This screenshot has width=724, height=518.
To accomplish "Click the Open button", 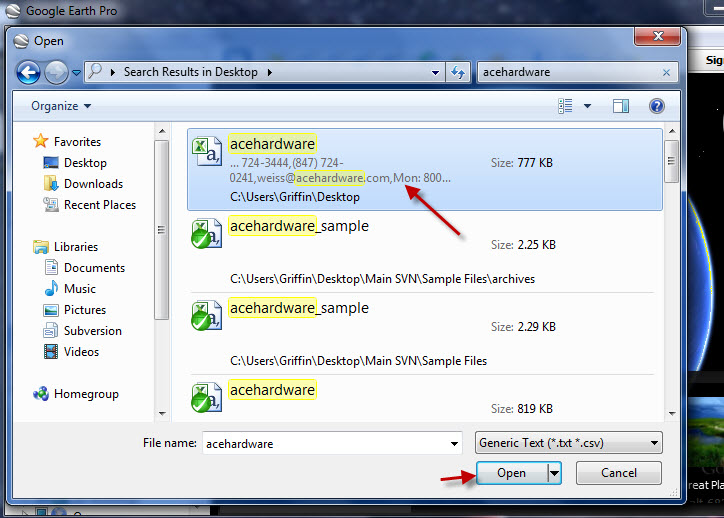I will pyautogui.click(x=512, y=473).
